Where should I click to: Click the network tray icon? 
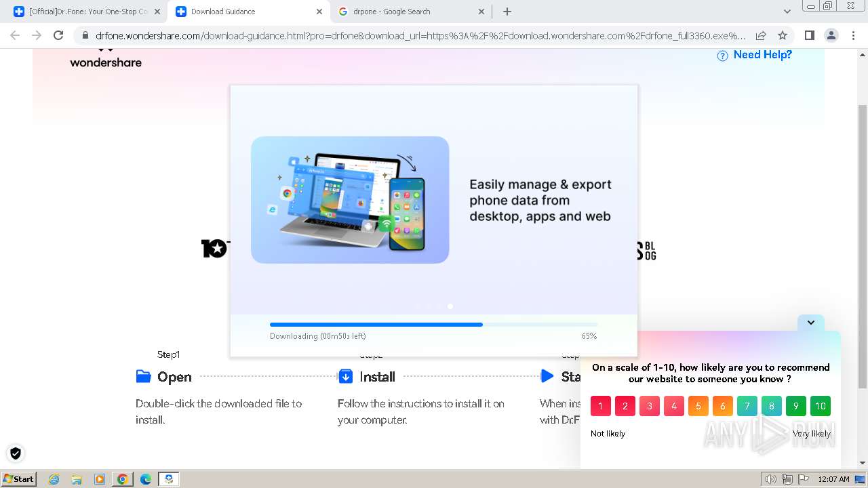click(x=787, y=479)
